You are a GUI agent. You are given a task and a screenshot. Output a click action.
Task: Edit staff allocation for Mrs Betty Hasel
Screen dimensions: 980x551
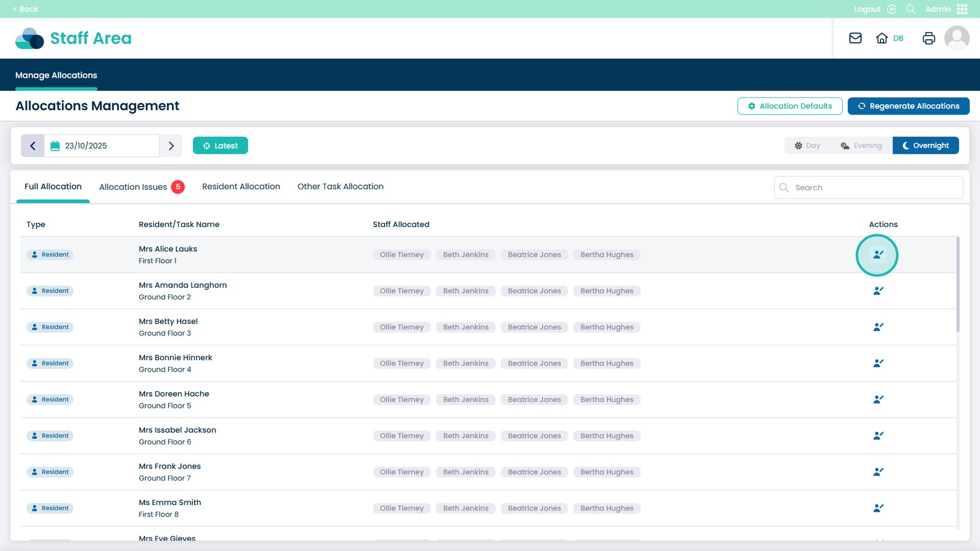click(x=878, y=327)
